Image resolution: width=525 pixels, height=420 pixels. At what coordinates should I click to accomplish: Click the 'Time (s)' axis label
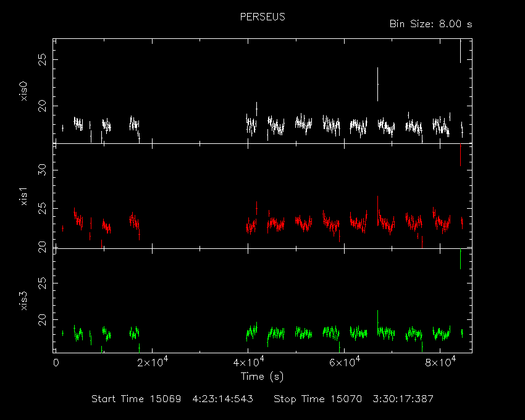[x=262, y=377]
